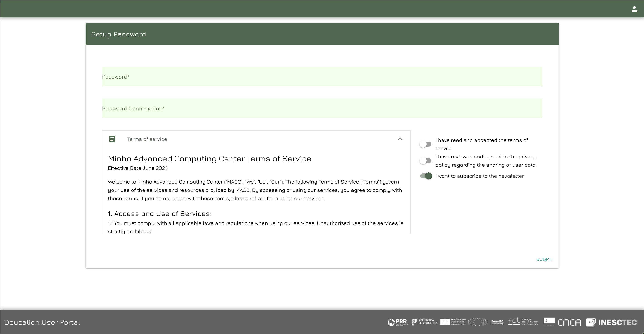Viewport: 644px width, 334px height.
Task: Open the user account icon
Action: [634, 9]
